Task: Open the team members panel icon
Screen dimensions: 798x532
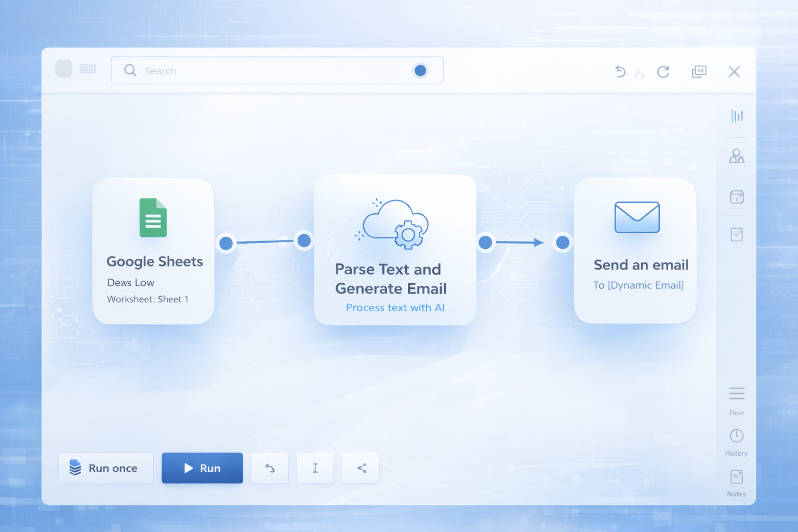Action: pyautogui.click(x=736, y=156)
